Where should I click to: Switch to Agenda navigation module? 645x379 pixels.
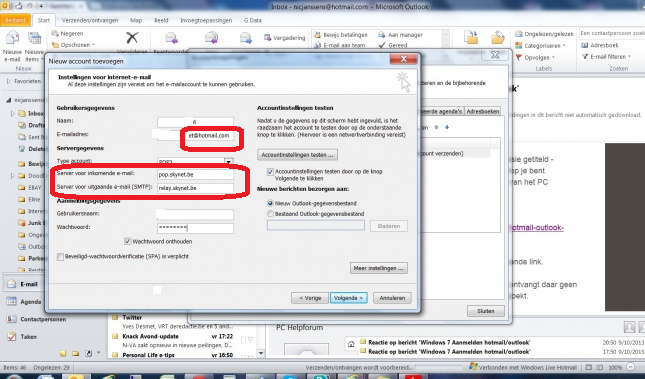(24, 302)
